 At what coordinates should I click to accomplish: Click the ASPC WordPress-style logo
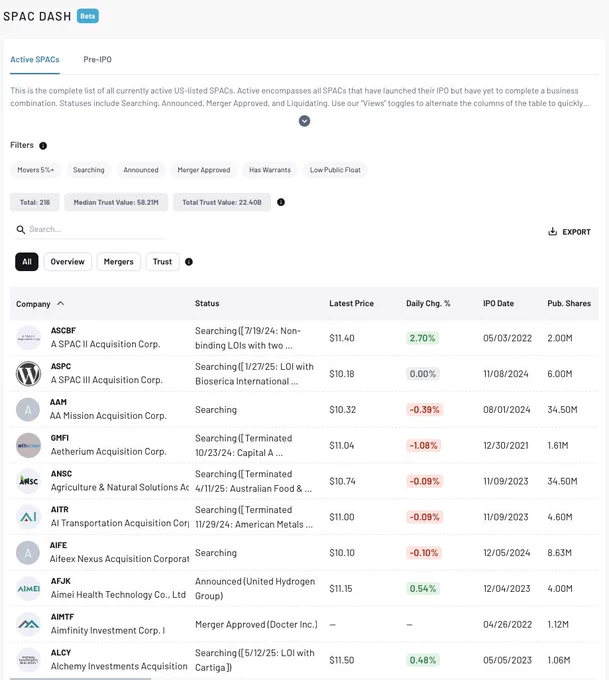point(28,374)
